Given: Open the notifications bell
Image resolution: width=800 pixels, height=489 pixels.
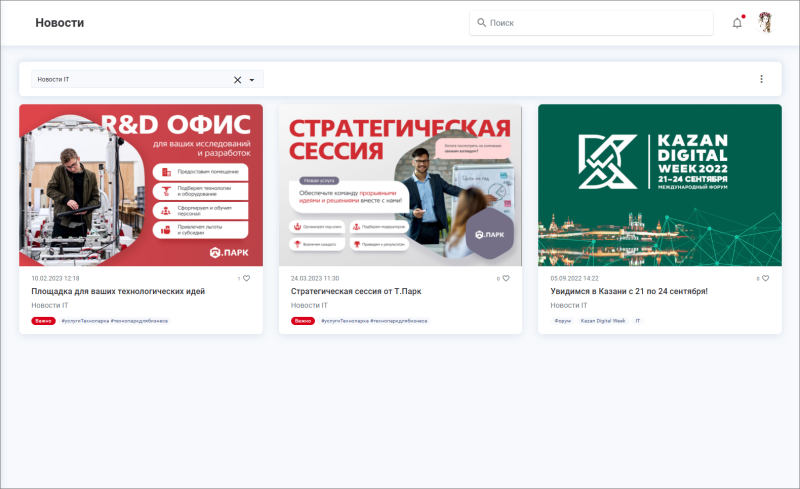Looking at the screenshot, I should coord(737,23).
